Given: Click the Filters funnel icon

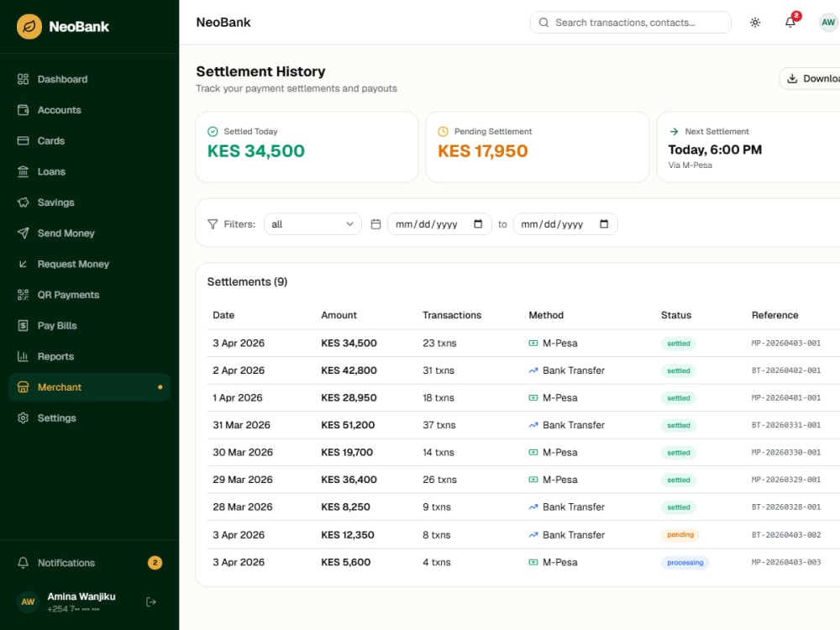Looking at the screenshot, I should 213,224.
